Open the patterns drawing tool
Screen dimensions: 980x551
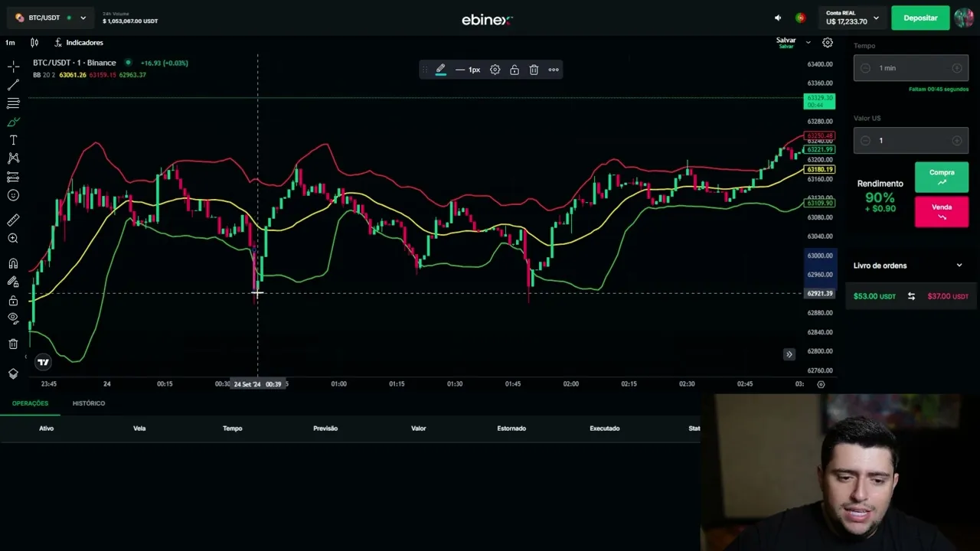click(13, 158)
